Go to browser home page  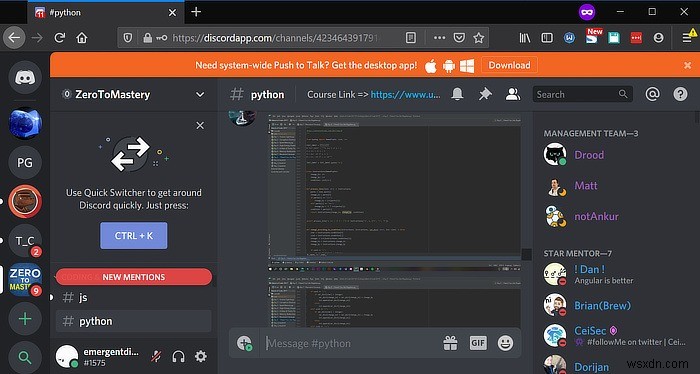click(82, 38)
